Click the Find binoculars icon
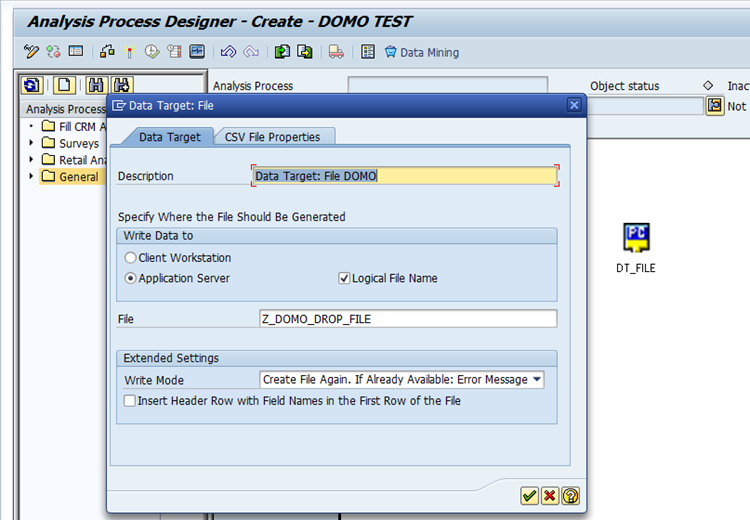The image size is (750, 520). tap(96, 85)
